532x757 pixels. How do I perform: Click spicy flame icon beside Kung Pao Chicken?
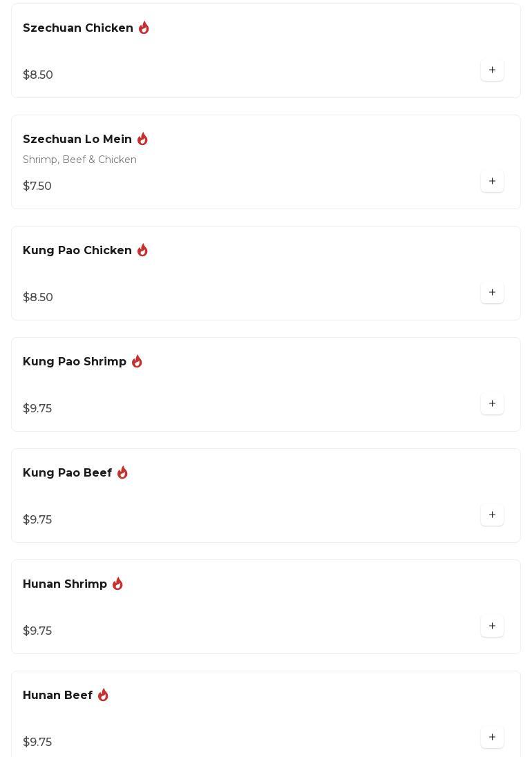click(x=142, y=250)
